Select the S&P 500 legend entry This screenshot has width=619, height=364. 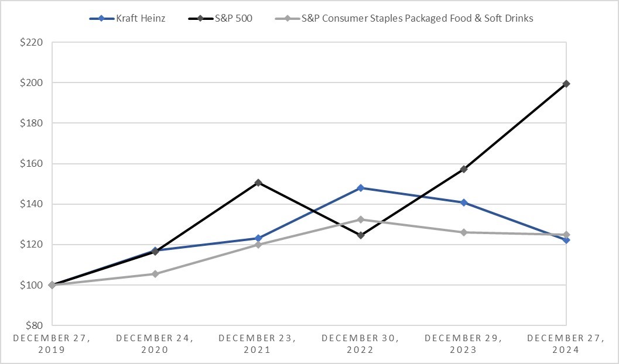pos(234,18)
